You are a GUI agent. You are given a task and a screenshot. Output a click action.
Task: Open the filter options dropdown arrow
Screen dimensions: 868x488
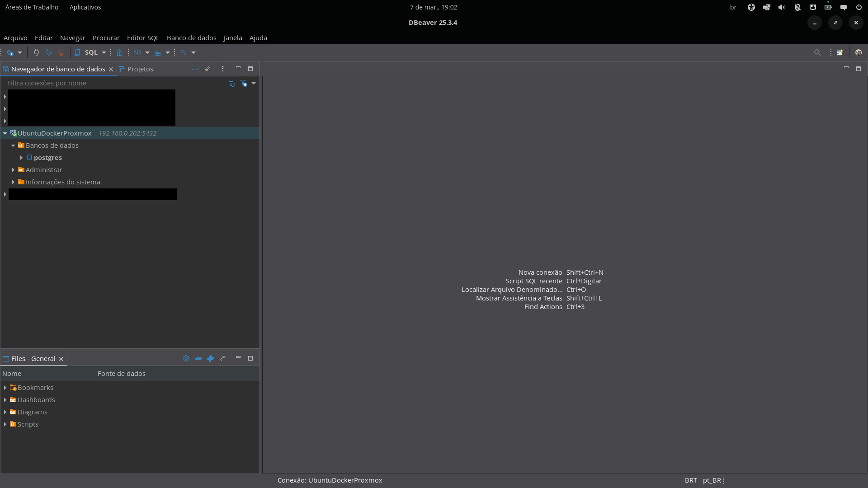(254, 83)
